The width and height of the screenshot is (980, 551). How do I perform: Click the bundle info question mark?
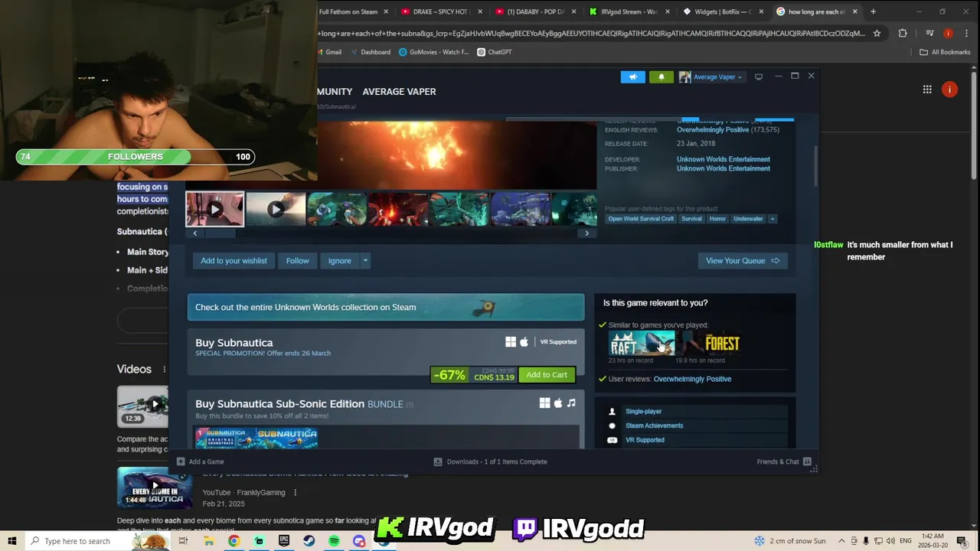point(410,405)
